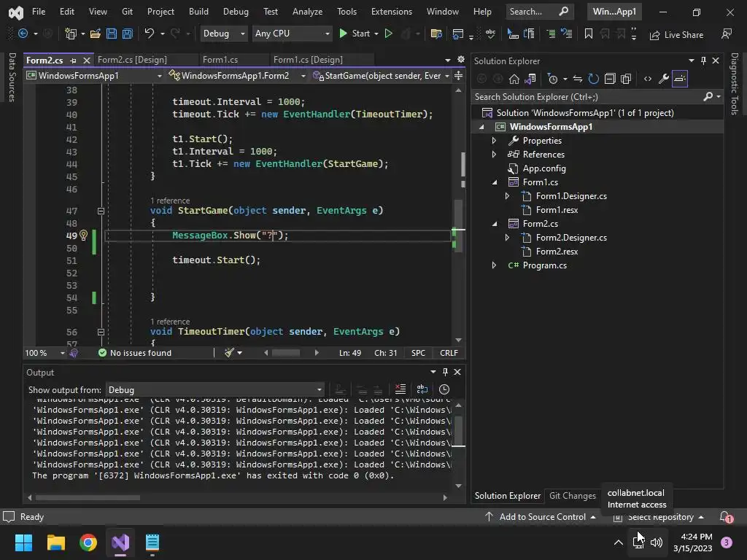Click the lightbulb quick actions icon

point(83,235)
